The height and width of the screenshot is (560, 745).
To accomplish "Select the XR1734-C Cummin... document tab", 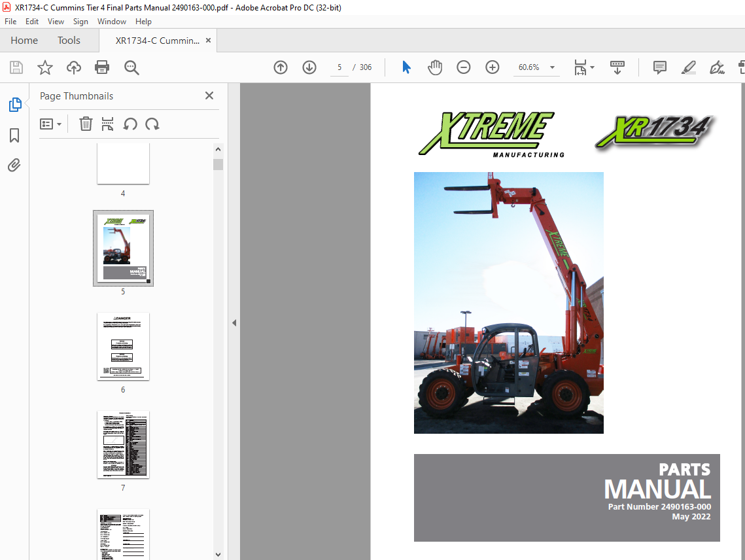I will click(x=157, y=41).
